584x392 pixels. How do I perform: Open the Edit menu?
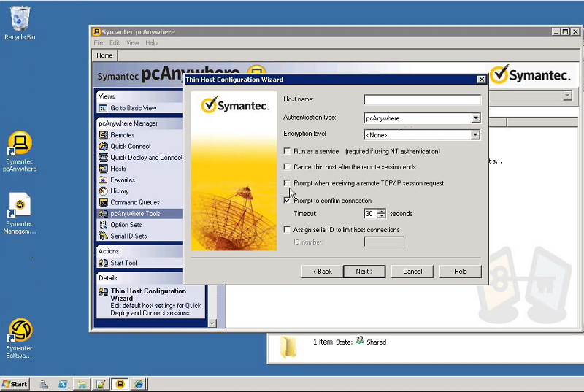point(115,43)
